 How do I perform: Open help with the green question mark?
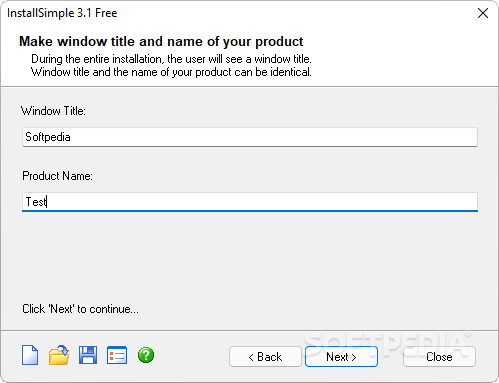pos(146,355)
